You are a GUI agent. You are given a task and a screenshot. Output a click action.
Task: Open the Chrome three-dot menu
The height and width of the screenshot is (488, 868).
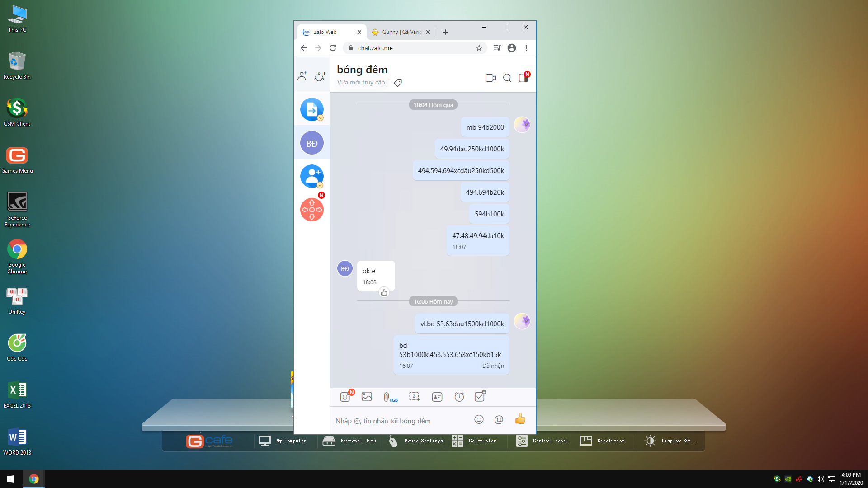(x=526, y=48)
